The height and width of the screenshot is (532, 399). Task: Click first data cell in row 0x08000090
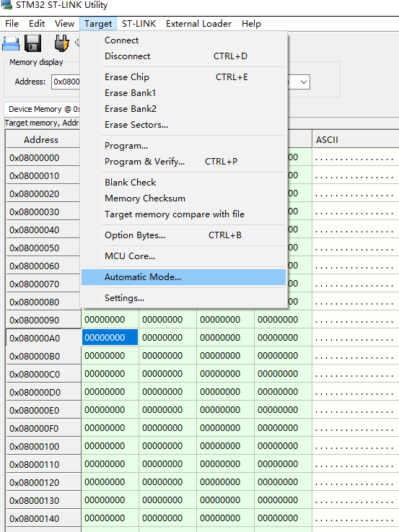point(110,320)
